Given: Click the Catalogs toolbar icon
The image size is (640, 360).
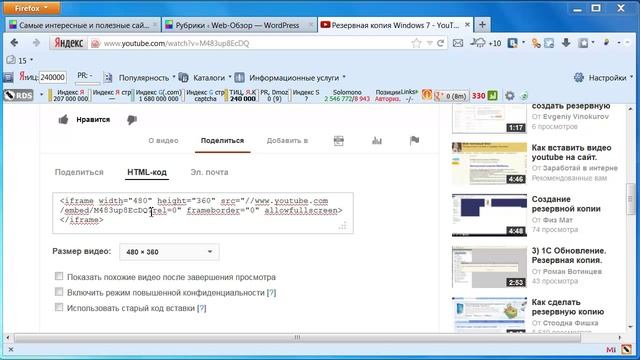Looking at the screenshot, I should 184,77.
